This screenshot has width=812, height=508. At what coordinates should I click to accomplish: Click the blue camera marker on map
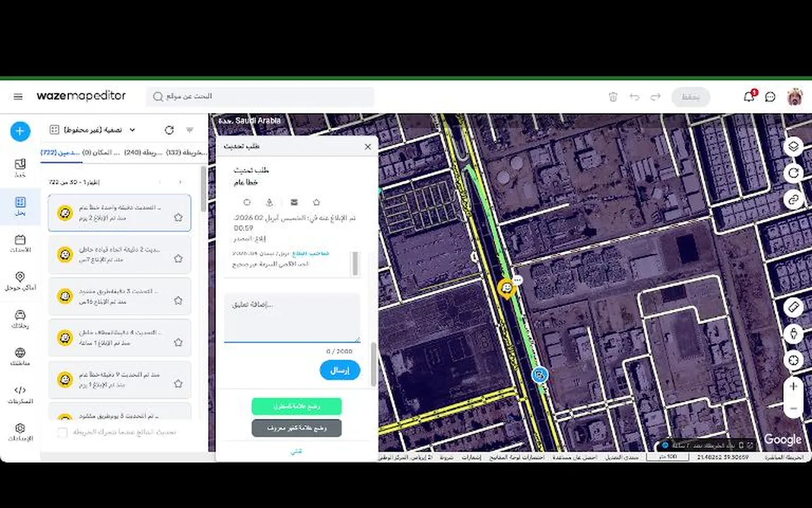pyautogui.click(x=540, y=374)
